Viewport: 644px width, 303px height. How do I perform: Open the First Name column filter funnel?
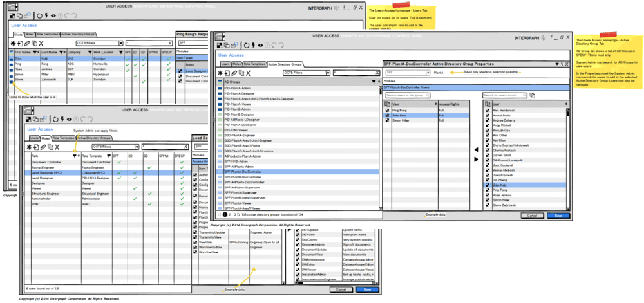[35, 53]
